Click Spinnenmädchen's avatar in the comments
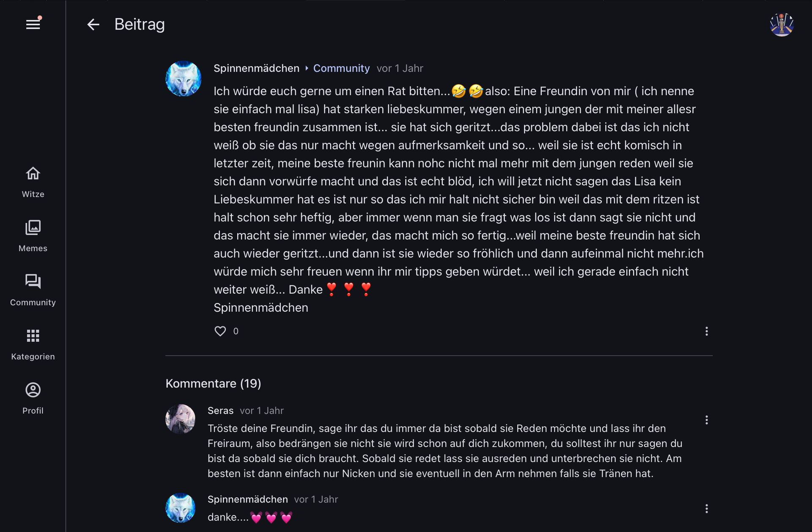812x532 pixels. coord(180,508)
